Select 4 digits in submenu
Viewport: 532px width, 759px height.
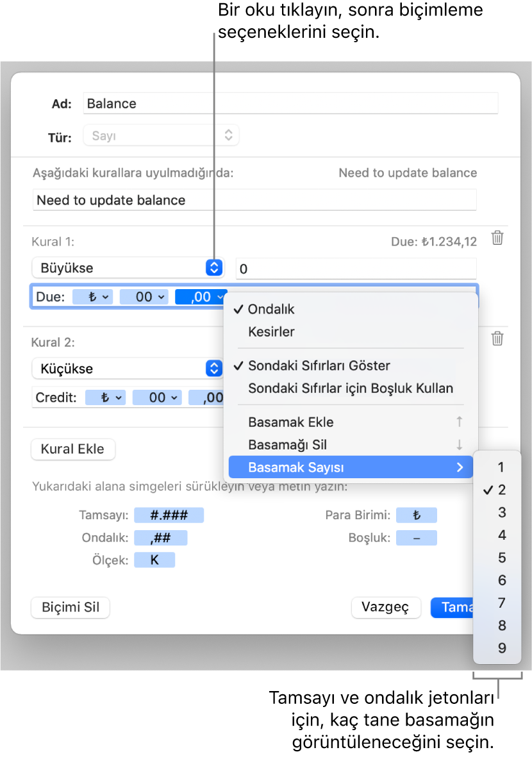497,535
